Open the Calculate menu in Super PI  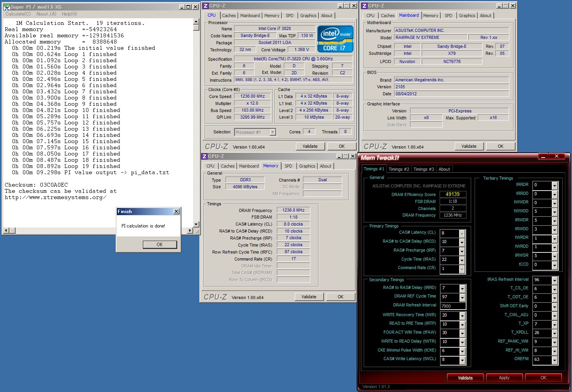[x=18, y=14]
